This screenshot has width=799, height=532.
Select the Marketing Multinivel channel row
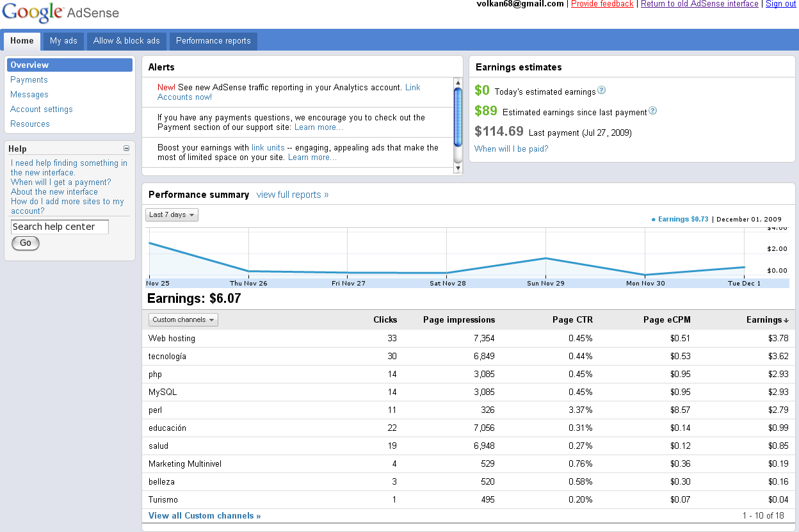(x=469, y=464)
